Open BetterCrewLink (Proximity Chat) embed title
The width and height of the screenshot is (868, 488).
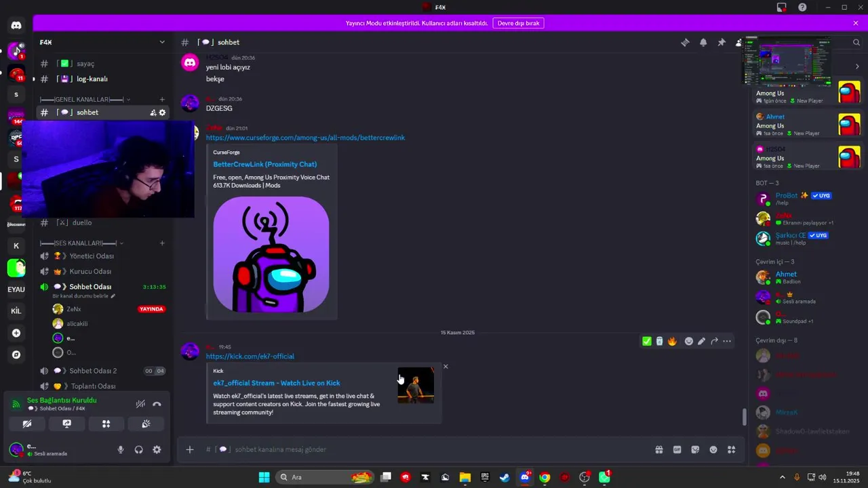coord(264,164)
